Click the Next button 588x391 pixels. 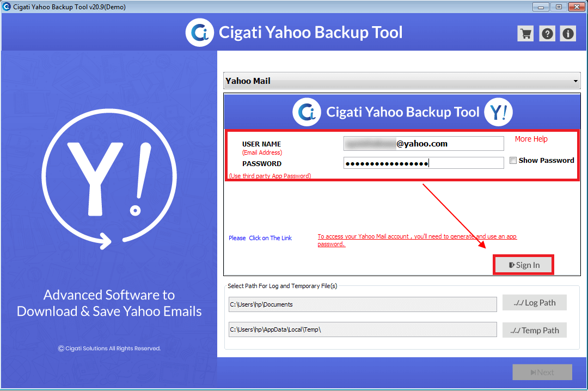pyautogui.click(x=542, y=372)
